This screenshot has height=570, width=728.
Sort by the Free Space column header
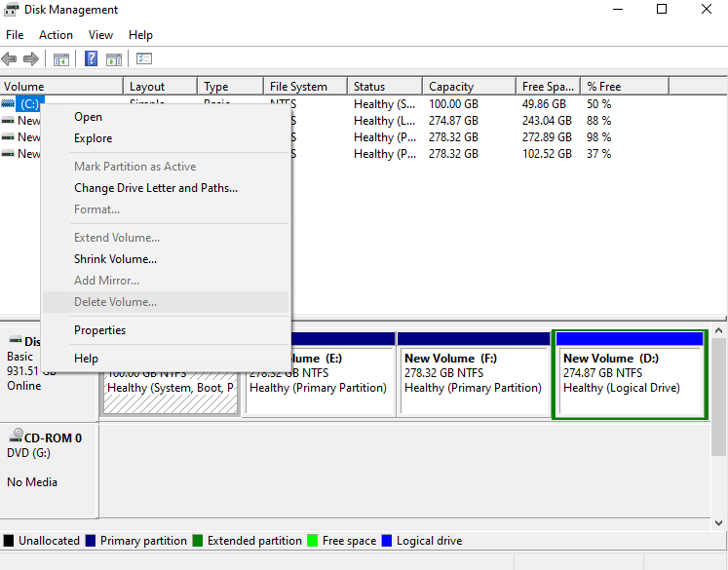tap(549, 87)
